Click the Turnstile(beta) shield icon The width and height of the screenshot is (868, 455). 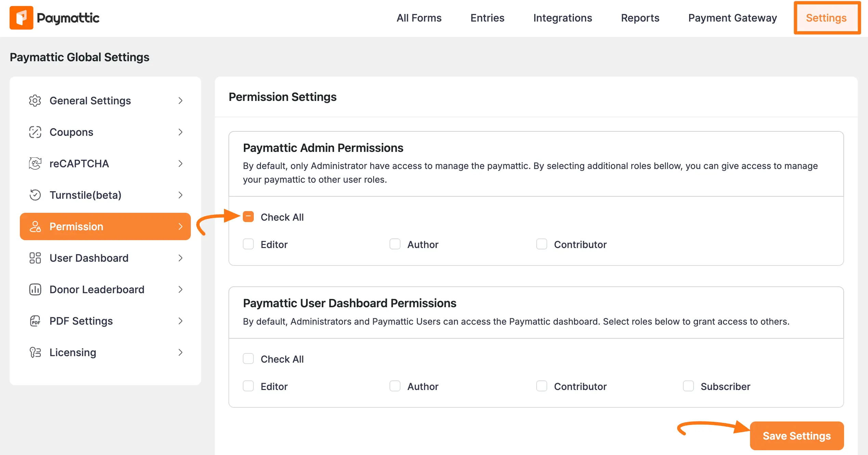pos(35,195)
